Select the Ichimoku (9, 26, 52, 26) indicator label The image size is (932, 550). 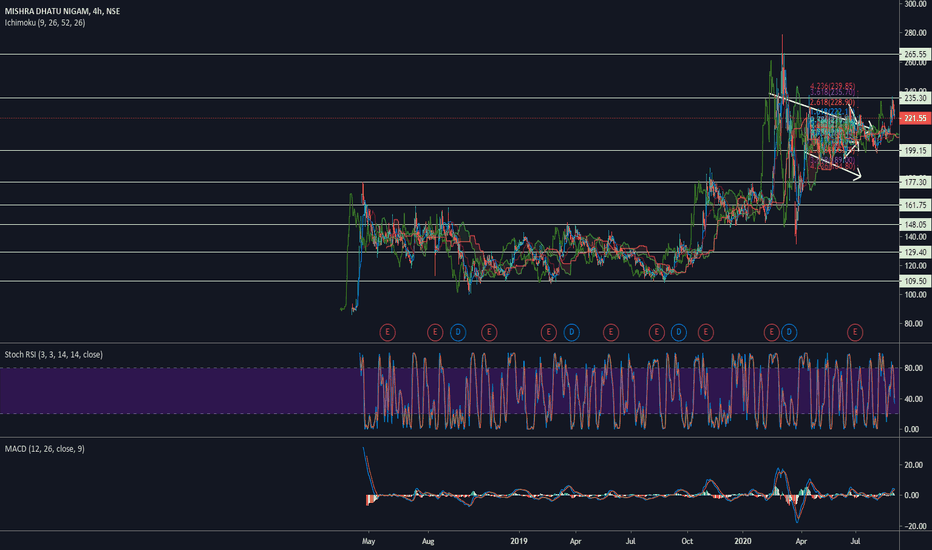coord(45,23)
